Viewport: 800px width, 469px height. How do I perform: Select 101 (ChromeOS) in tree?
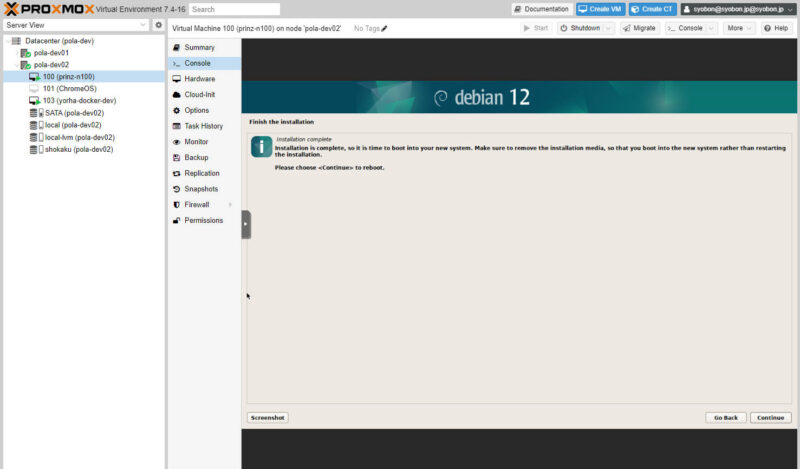[84, 89]
